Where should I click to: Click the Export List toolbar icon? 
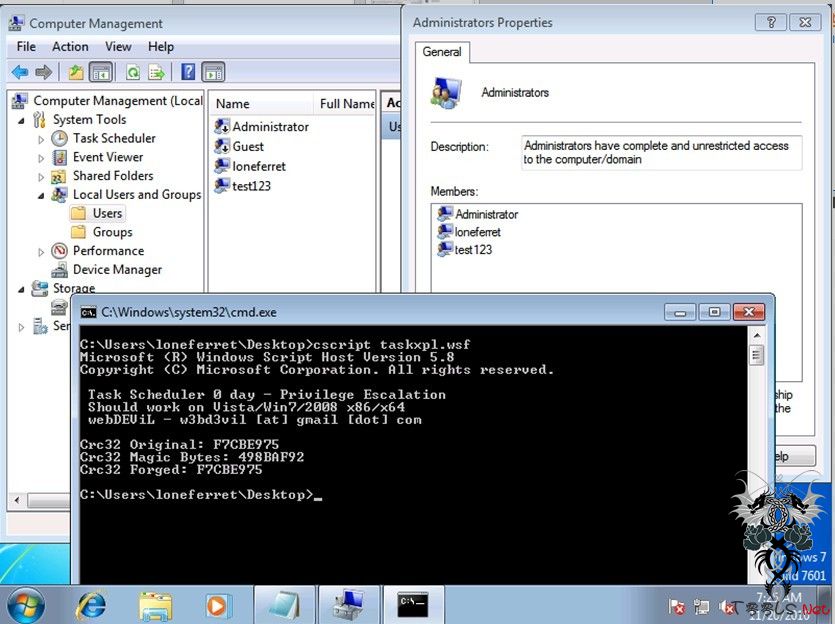coord(157,72)
